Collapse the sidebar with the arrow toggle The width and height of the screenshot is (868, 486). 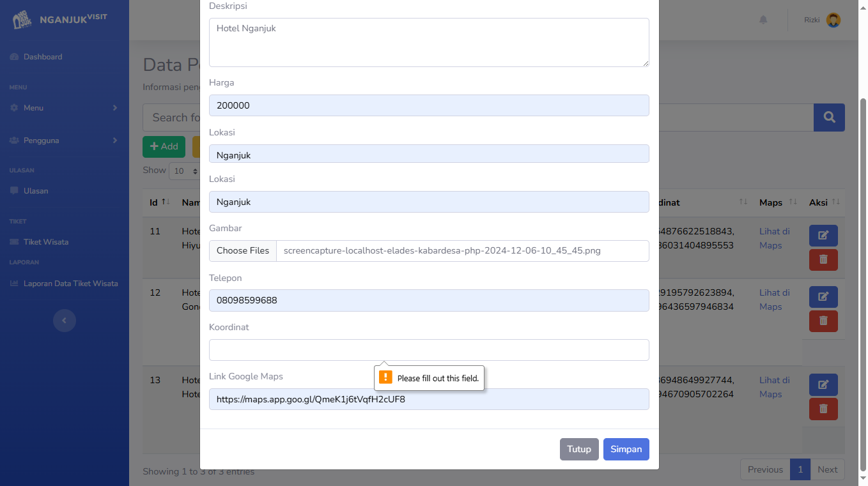coord(64,321)
